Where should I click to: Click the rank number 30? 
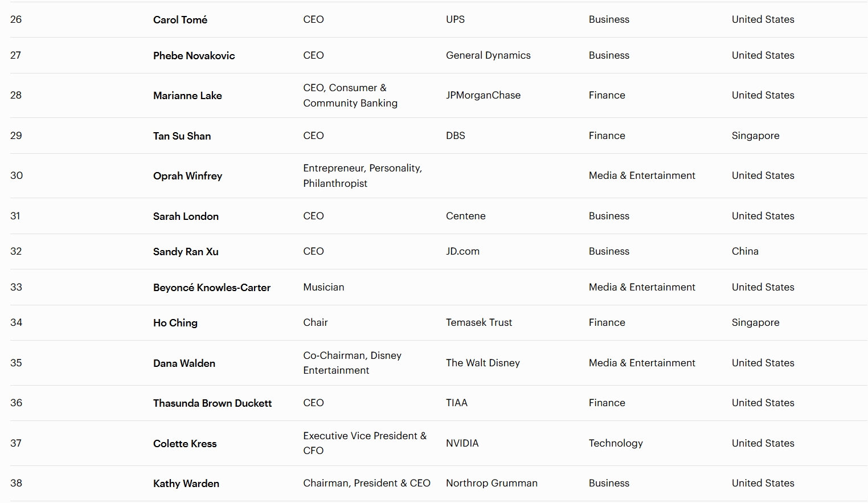tap(17, 175)
